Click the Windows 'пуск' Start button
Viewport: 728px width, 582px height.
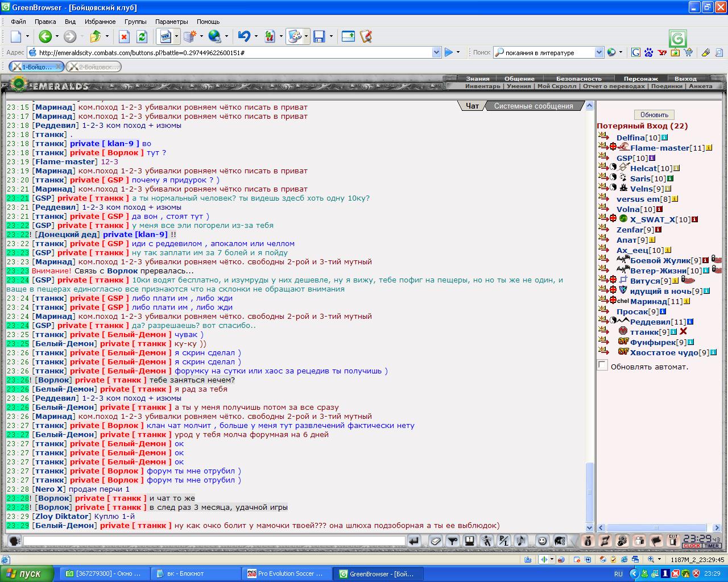coord(27,573)
